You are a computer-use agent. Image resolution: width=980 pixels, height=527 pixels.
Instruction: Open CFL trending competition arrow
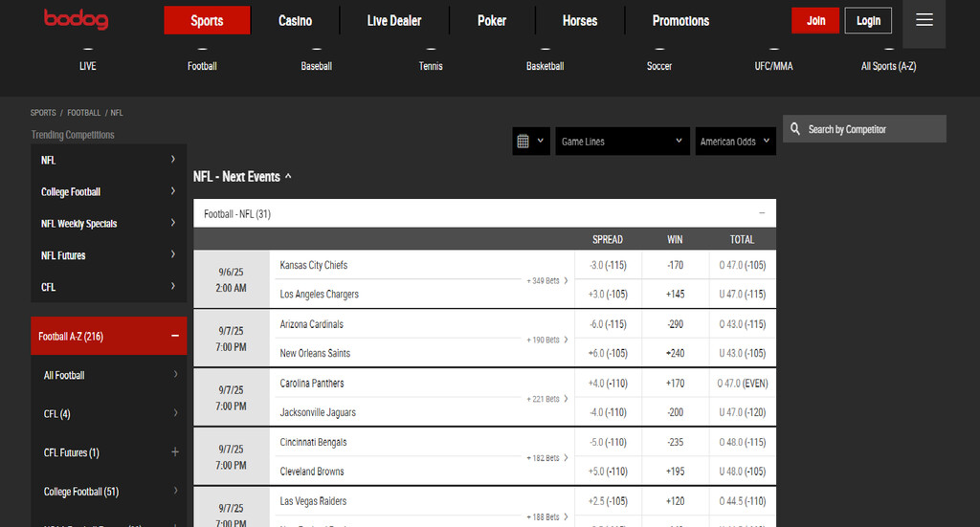(173, 287)
